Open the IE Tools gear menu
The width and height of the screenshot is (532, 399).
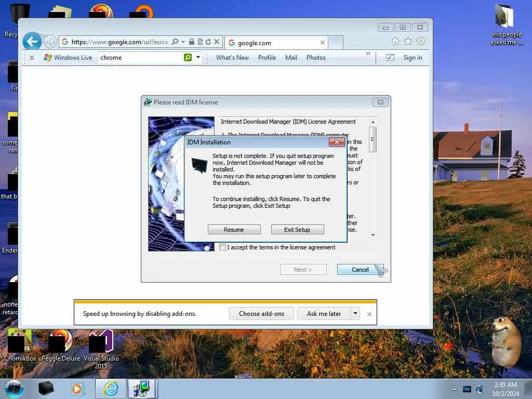[x=421, y=42]
